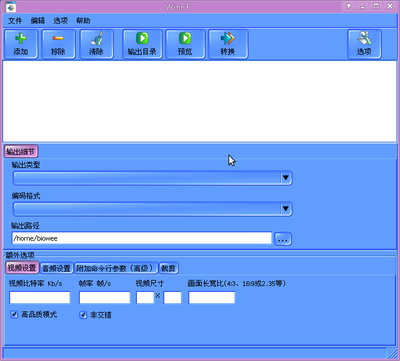
Task: Open the 选项 tools icon in toolbar
Action: coord(364,38)
